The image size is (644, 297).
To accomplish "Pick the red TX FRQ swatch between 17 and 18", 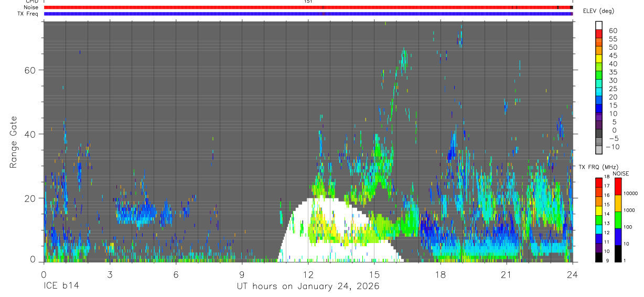I will (x=599, y=183).
